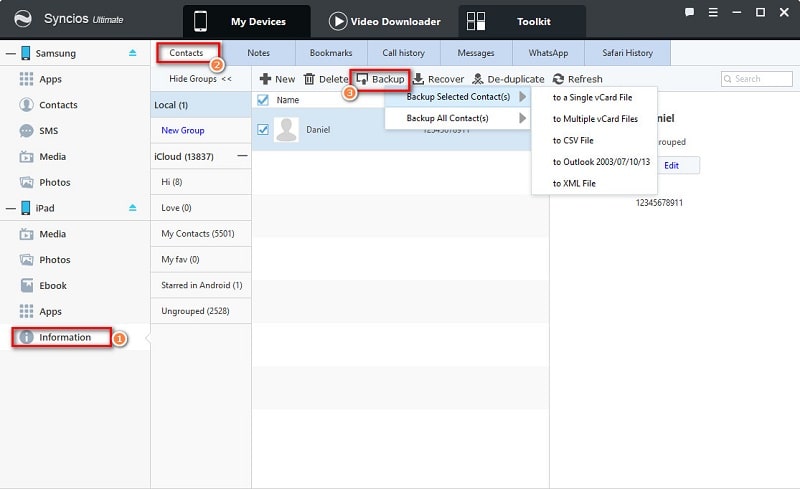
Task: Eject the Samsung device
Action: click(x=133, y=53)
